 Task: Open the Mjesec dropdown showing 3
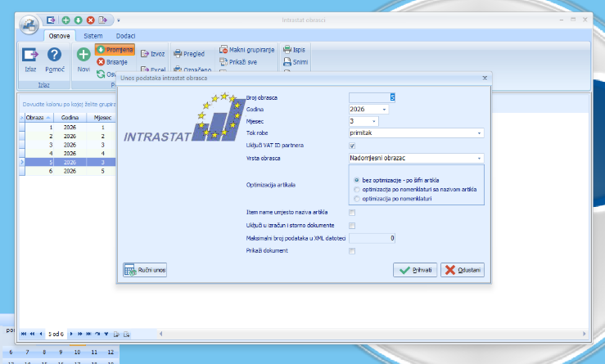(373, 121)
